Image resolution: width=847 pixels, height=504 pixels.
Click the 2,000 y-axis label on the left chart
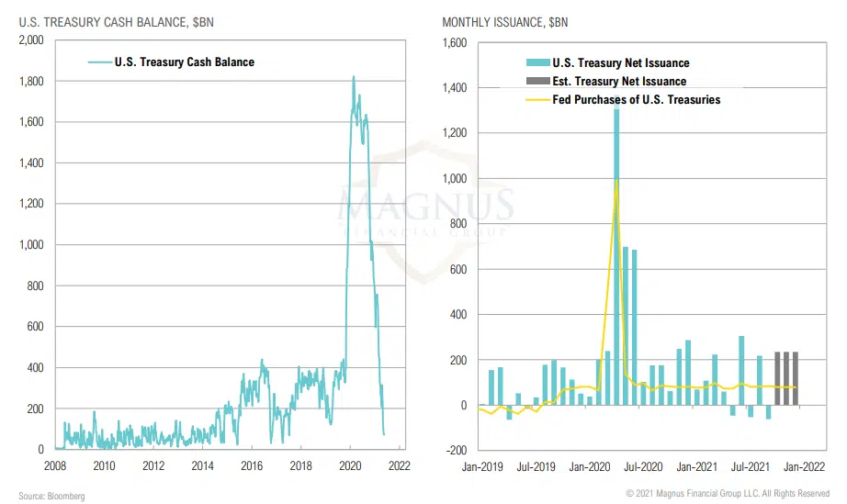click(30, 40)
